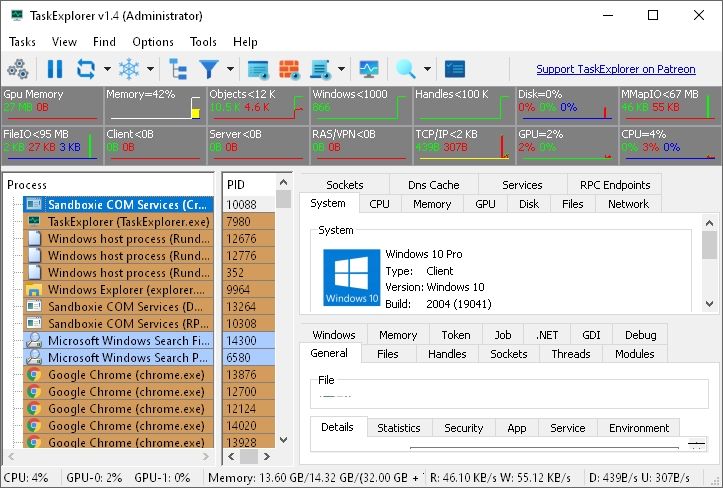Click the System panel scroll down arrow
Screen dimensions: 723x488
point(710,304)
